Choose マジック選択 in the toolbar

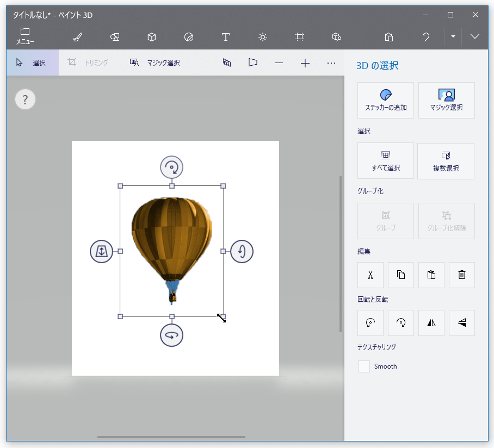pos(155,63)
